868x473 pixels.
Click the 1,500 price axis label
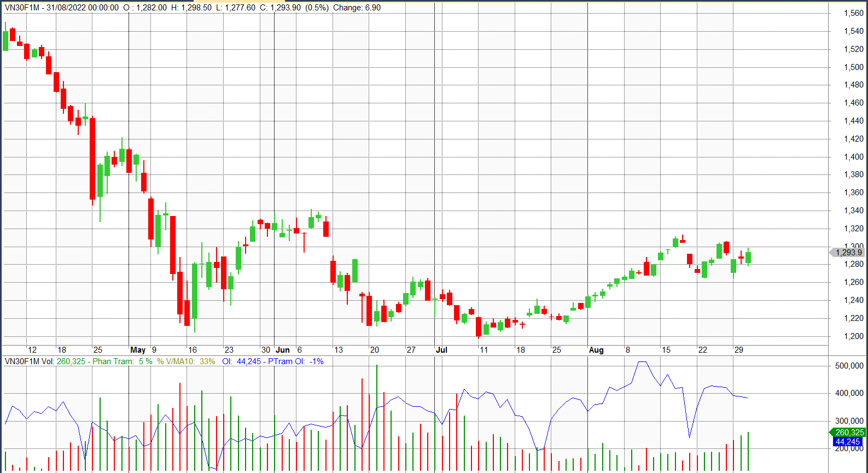coord(854,67)
